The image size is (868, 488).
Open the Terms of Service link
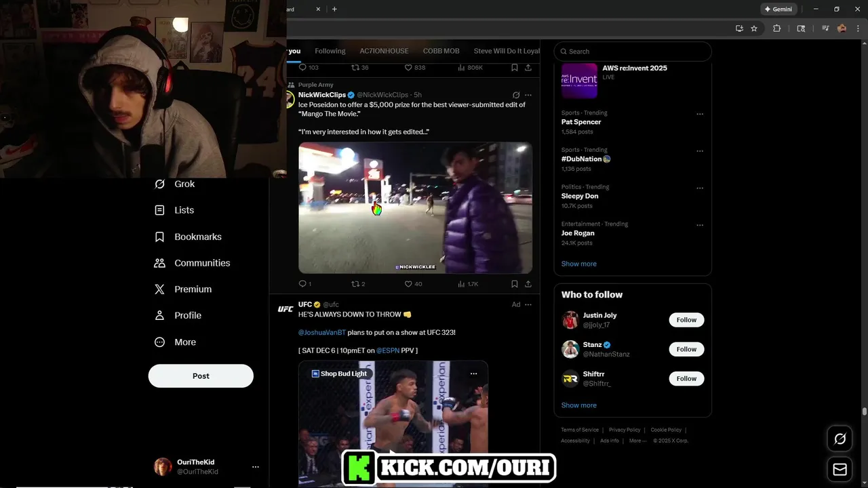pyautogui.click(x=580, y=430)
